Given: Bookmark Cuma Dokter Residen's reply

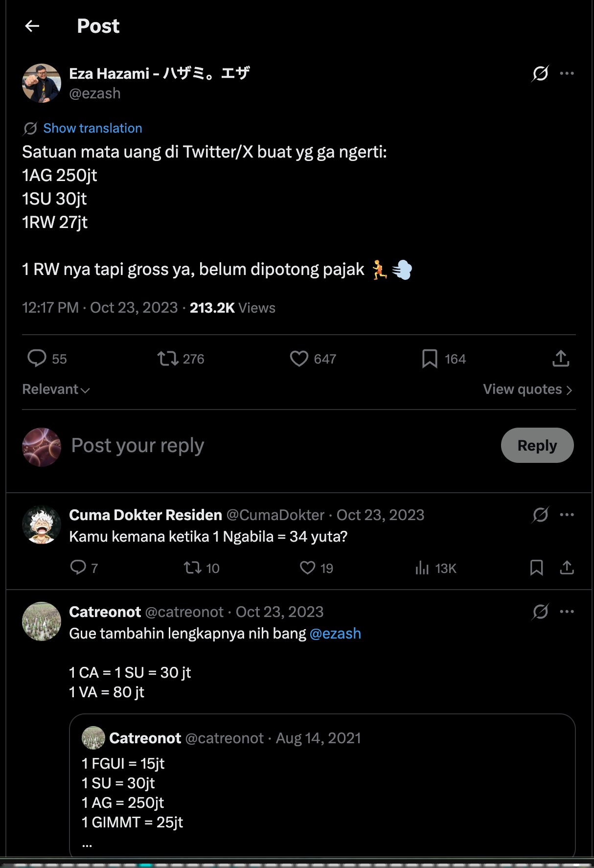Looking at the screenshot, I should [536, 568].
